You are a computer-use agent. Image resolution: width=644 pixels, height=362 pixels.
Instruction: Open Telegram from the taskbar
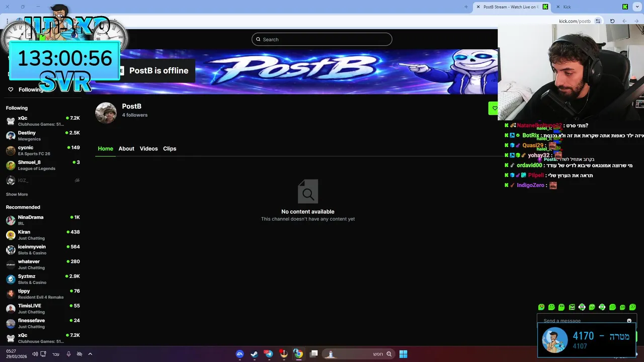tap(269, 354)
